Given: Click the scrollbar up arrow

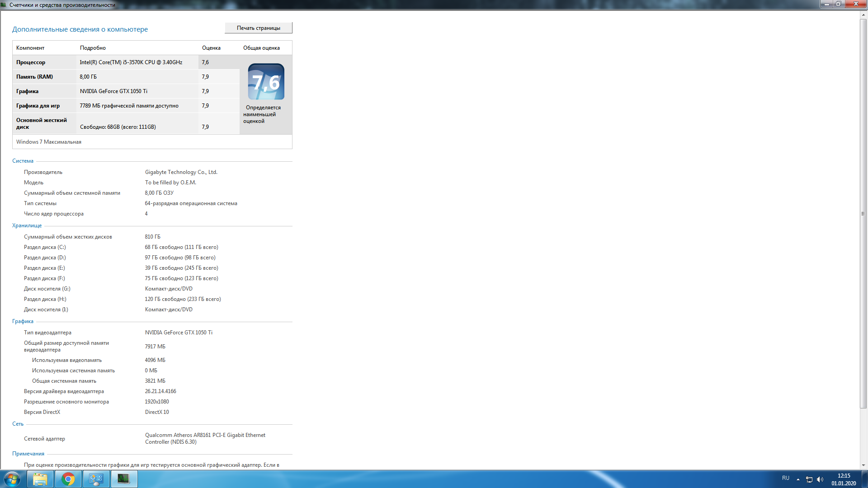Looking at the screenshot, I should click(863, 14).
